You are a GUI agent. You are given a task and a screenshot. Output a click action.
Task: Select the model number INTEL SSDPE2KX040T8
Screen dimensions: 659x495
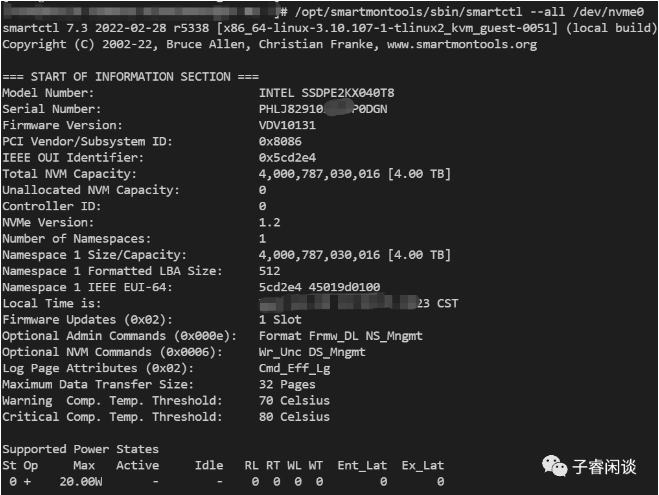[x=327, y=93]
